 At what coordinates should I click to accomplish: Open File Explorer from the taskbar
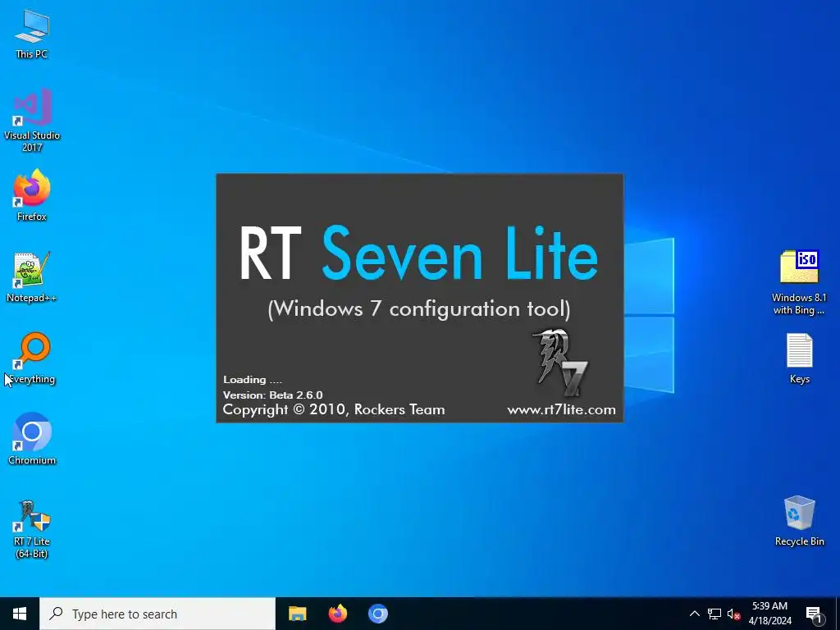click(x=297, y=614)
